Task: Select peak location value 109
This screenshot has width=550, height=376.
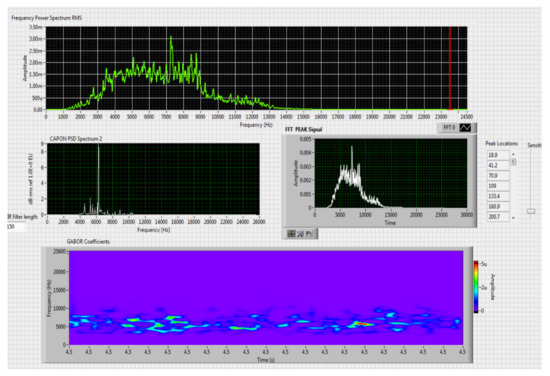Action: pyautogui.click(x=498, y=186)
